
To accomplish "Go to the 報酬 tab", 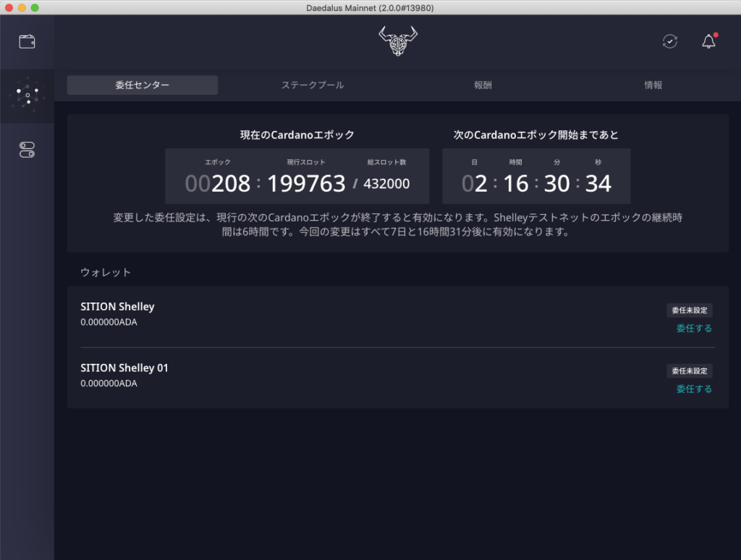I will coord(483,85).
